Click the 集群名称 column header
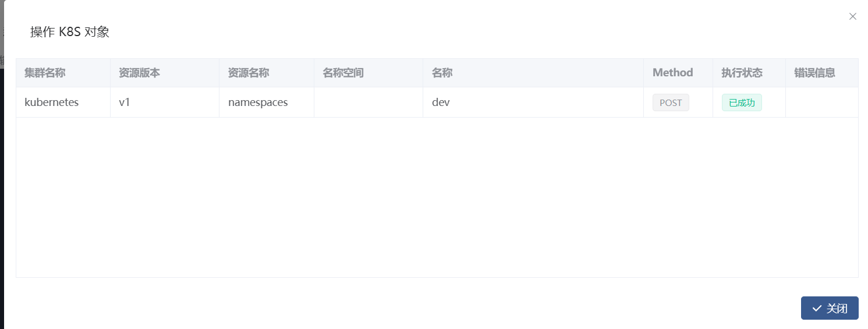 coord(63,73)
